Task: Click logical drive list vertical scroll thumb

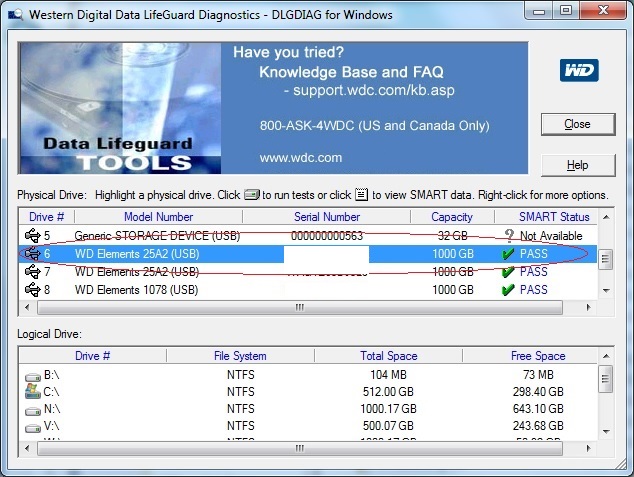Action: click(x=605, y=379)
